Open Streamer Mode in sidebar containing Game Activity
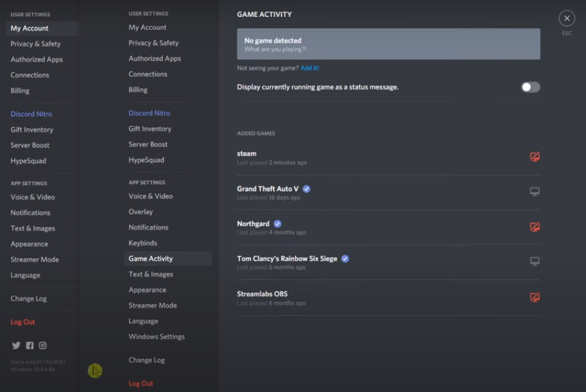The image size is (586, 392). pyautogui.click(x=153, y=306)
